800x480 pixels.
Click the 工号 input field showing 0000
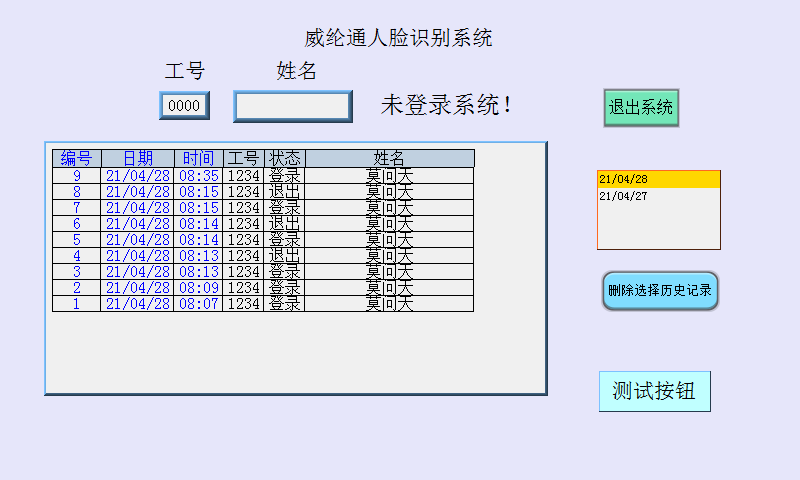[x=185, y=105]
